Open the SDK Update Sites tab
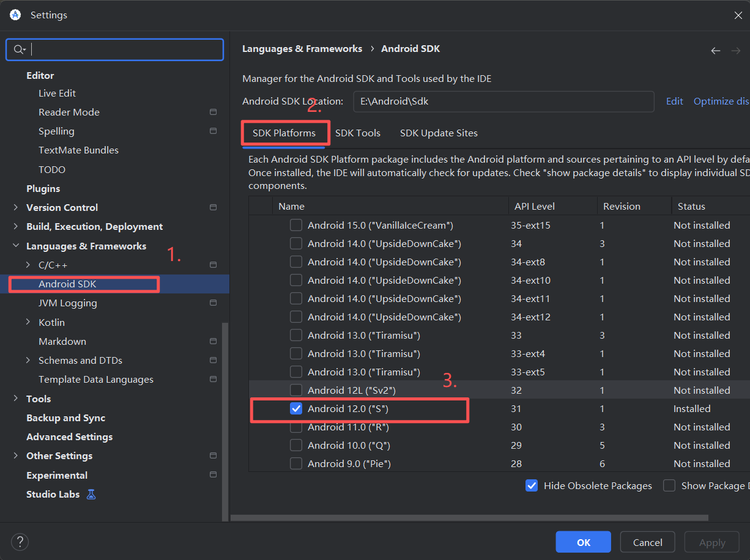 [x=439, y=133]
